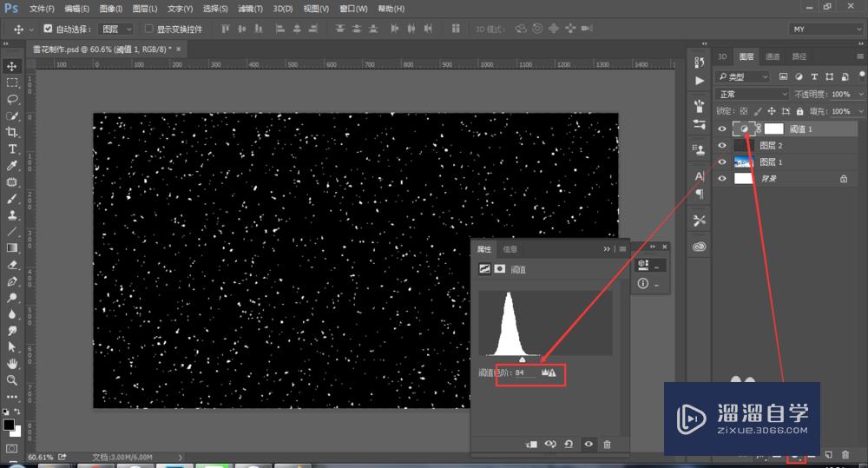Clip adjustment to layer below icon

pos(531,445)
